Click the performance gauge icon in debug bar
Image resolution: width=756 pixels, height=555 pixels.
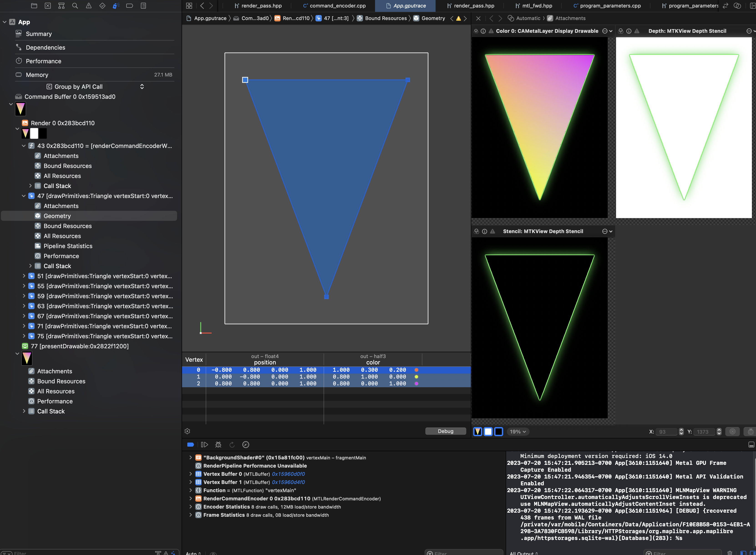246,444
